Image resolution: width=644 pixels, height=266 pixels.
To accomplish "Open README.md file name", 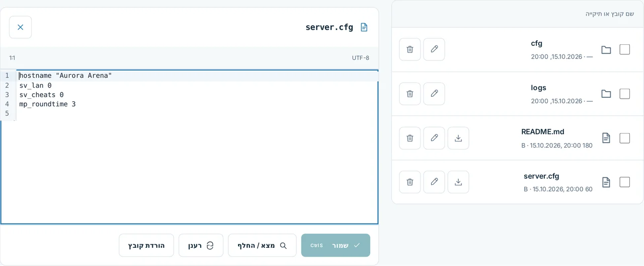I will point(543,131).
